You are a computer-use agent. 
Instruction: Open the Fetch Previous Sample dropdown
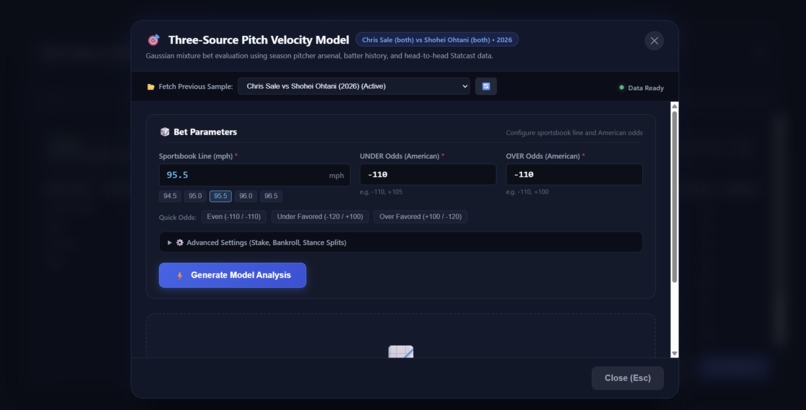[354, 86]
